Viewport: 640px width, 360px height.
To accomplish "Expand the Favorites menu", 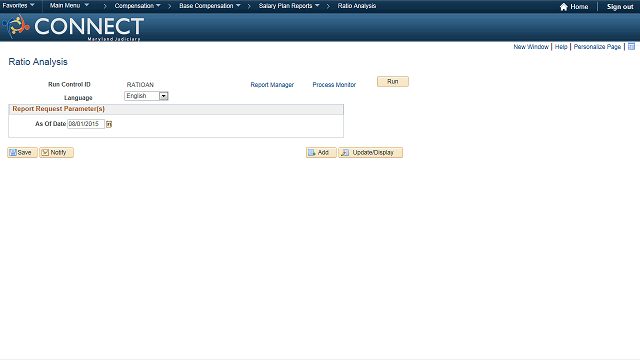I will [x=18, y=6].
